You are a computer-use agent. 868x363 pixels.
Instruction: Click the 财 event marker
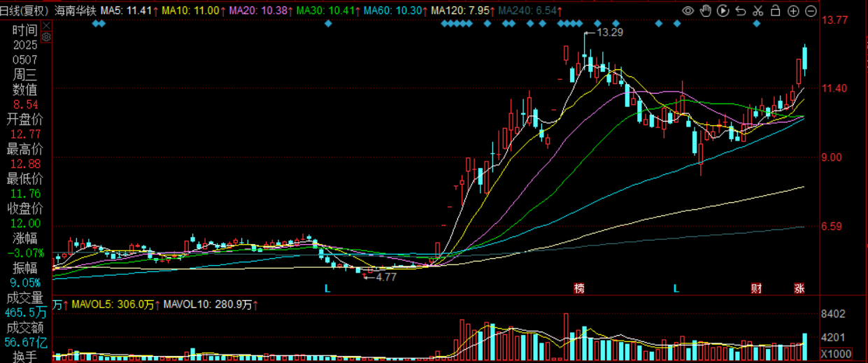tap(756, 288)
